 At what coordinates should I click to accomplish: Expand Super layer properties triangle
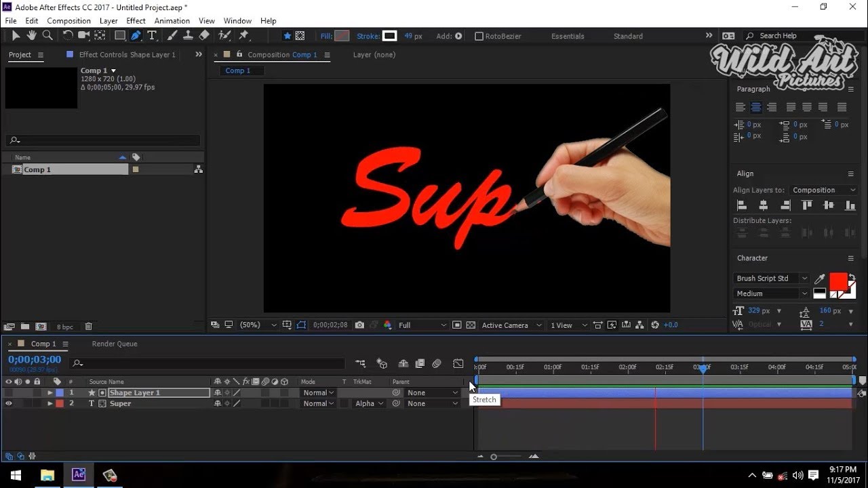[x=50, y=403]
